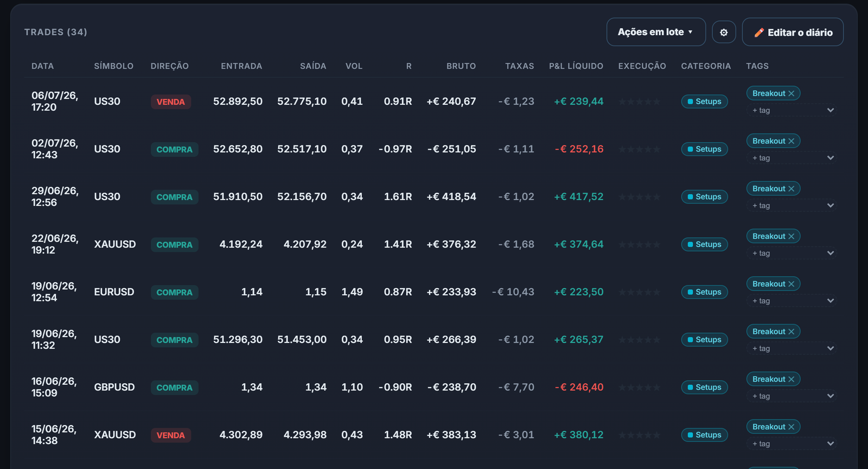This screenshot has width=868, height=469.
Task: Click exit price 51.453,00
Action: click(x=302, y=340)
